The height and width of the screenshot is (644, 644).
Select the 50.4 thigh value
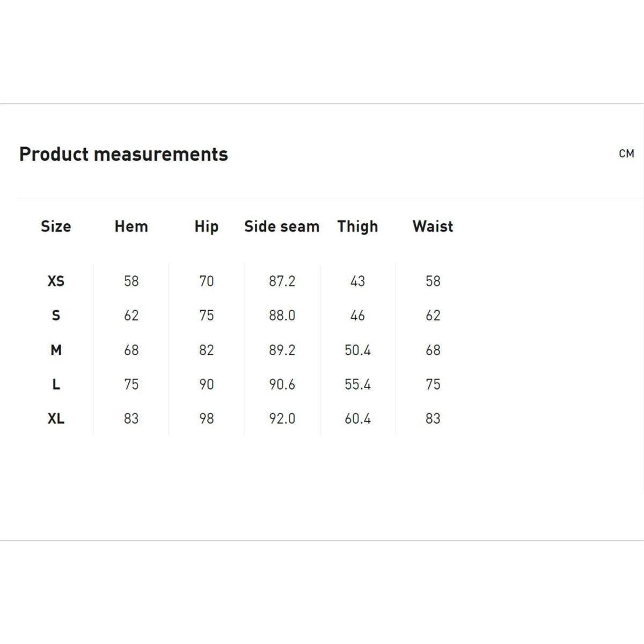pyautogui.click(x=357, y=350)
